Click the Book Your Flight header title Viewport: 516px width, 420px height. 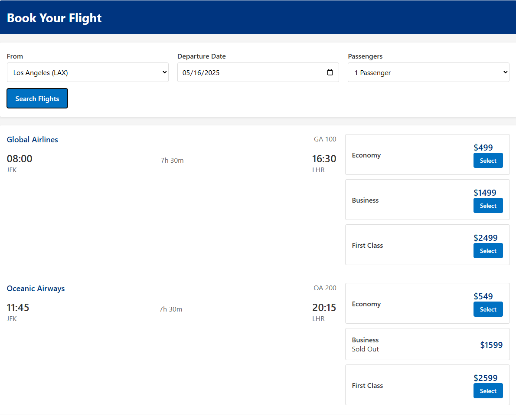[x=55, y=18]
